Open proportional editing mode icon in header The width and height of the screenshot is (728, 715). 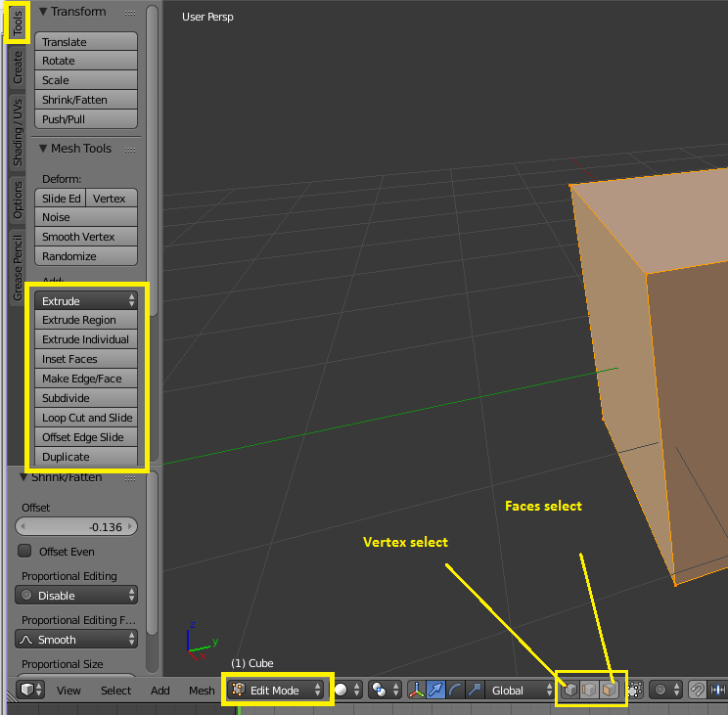coord(665,690)
